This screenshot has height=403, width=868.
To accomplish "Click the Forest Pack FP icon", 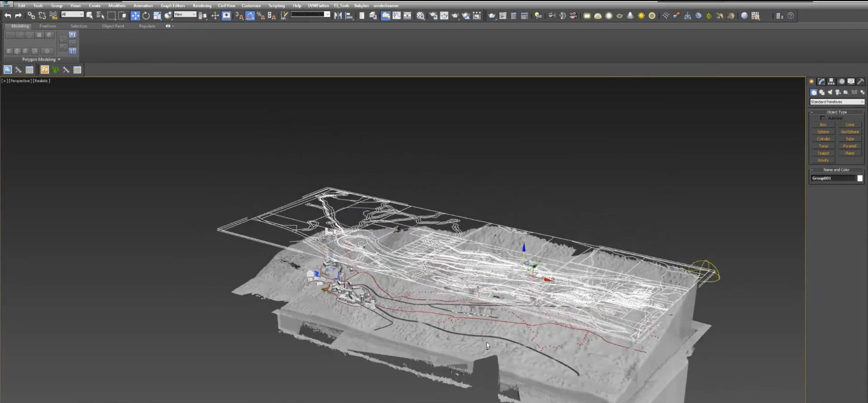I will click(x=44, y=70).
